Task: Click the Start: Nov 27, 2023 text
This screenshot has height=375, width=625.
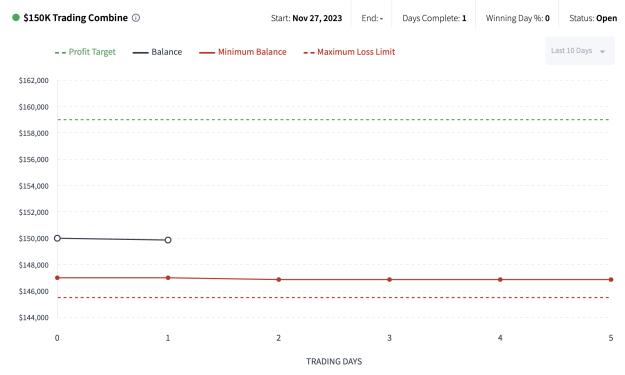Action: [x=307, y=18]
